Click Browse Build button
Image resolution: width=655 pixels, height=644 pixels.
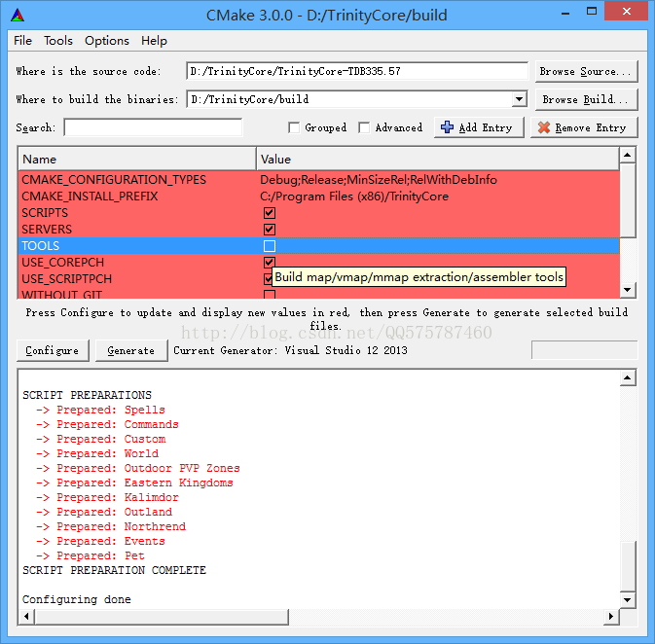tap(586, 99)
